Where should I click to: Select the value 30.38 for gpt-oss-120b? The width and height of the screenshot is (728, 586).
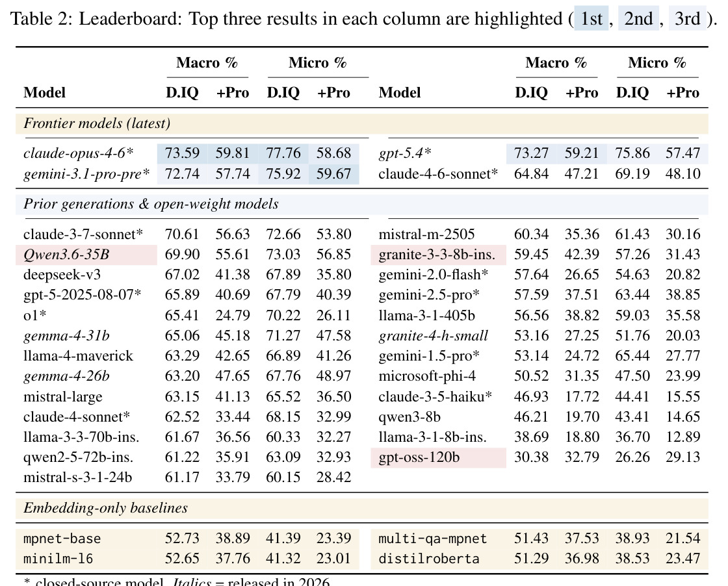(531, 457)
